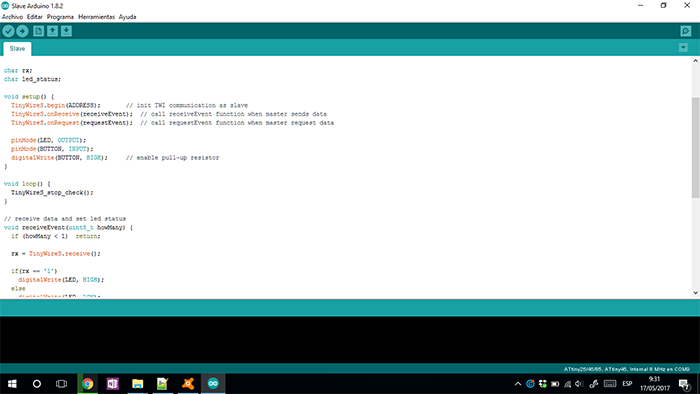This screenshot has height=394, width=700.
Task: Click 'TinyWireS.begin(ADDRESS);' code line
Action: 56,105
